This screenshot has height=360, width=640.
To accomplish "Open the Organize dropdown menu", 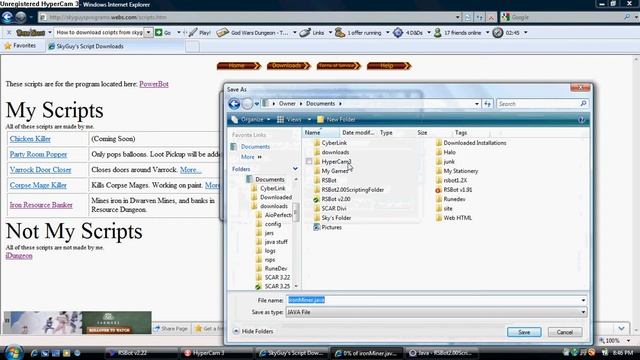I will [251, 120].
